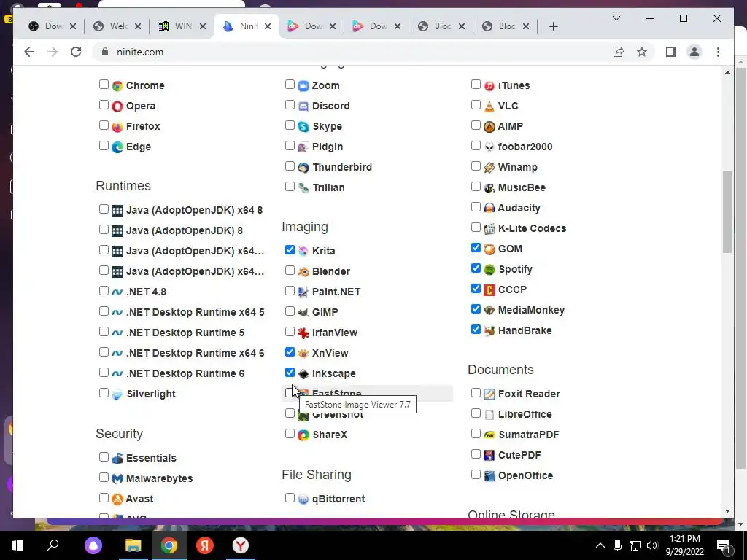This screenshot has width=747, height=560.
Task: Click the Thunderbird icon
Action: point(303,168)
